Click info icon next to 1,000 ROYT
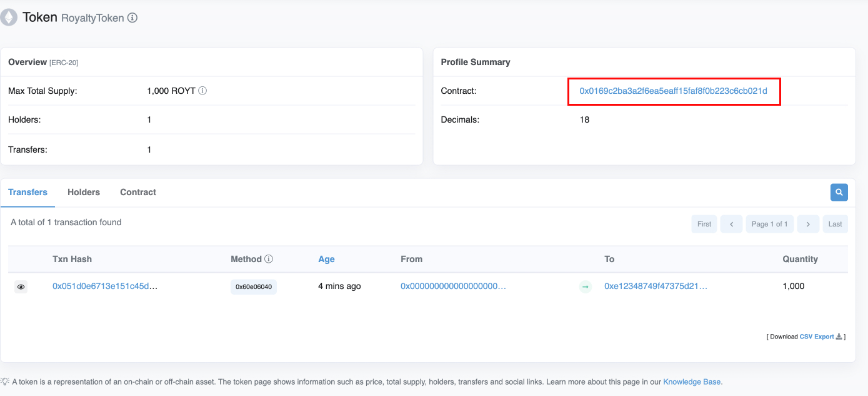 pyautogui.click(x=202, y=91)
